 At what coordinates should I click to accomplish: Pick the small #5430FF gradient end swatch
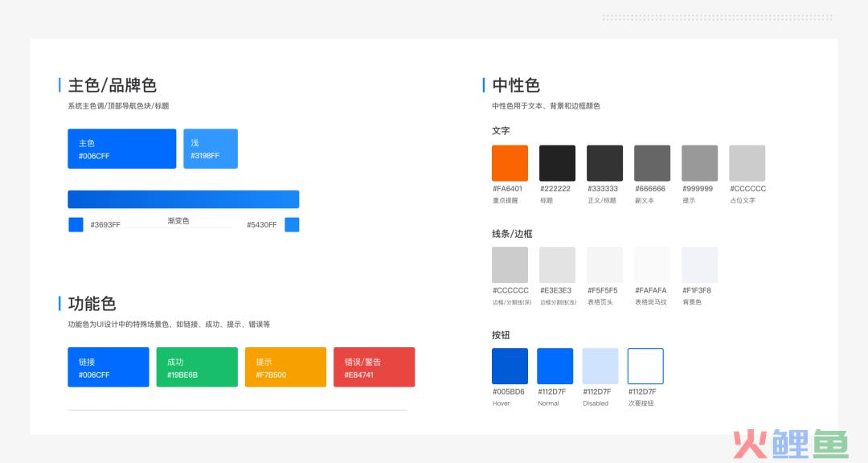(x=292, y=225)
